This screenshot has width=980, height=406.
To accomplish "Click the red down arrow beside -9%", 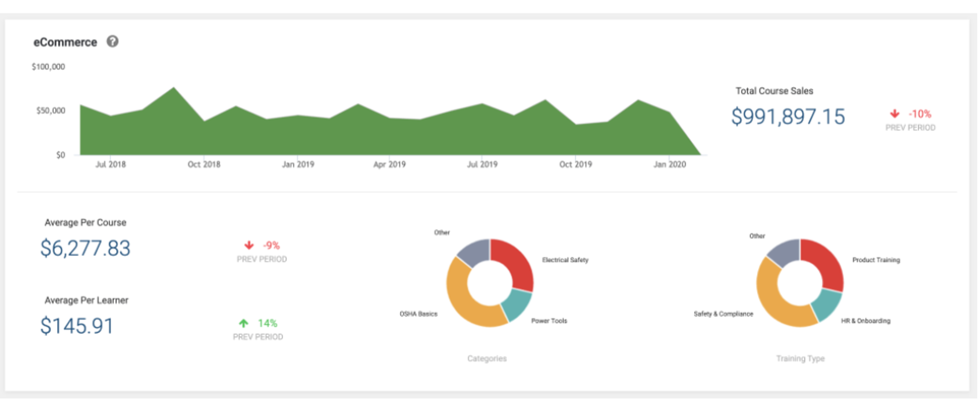I will pyautogui.click(x=249, y=245).
